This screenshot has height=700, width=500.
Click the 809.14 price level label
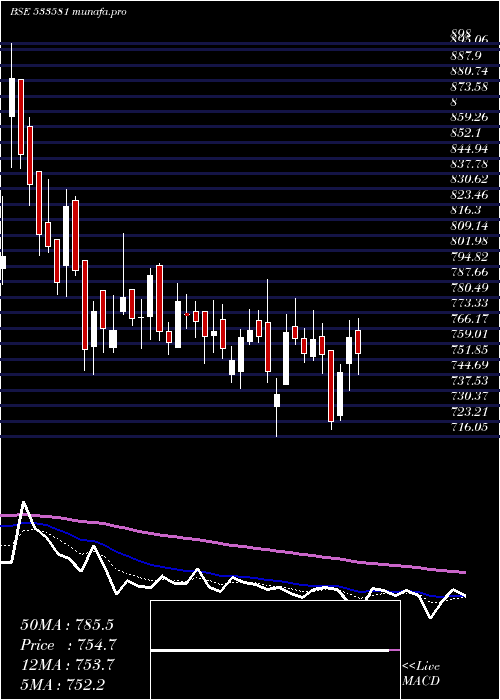tap(469, 226)
